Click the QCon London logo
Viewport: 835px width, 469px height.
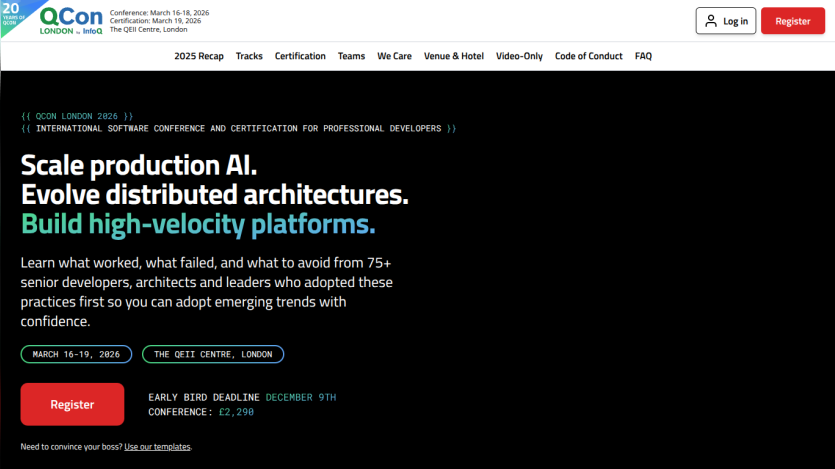click(71, 21)
